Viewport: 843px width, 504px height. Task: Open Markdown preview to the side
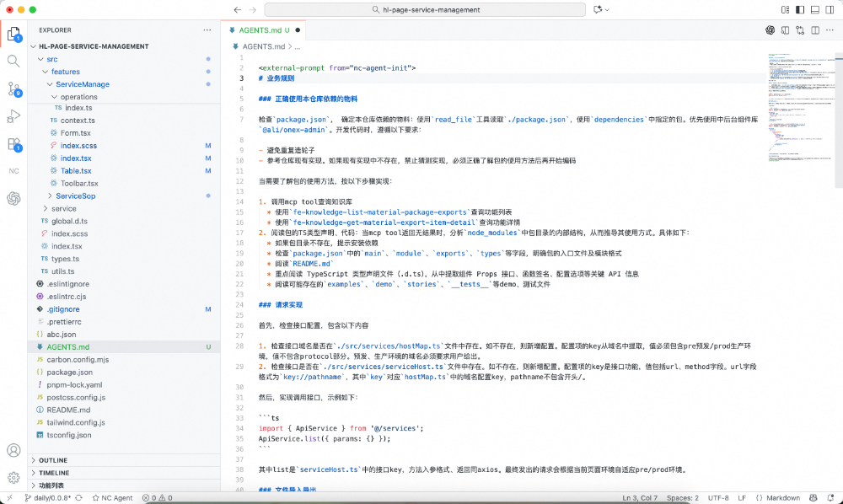pos(785,30)
